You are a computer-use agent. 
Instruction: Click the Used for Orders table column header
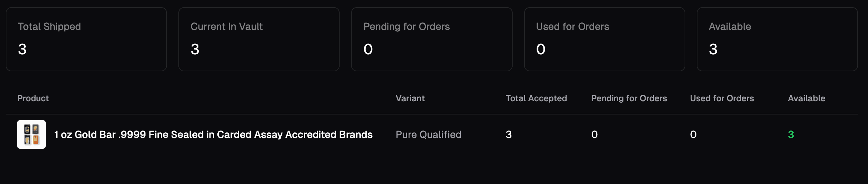(722, 98)
